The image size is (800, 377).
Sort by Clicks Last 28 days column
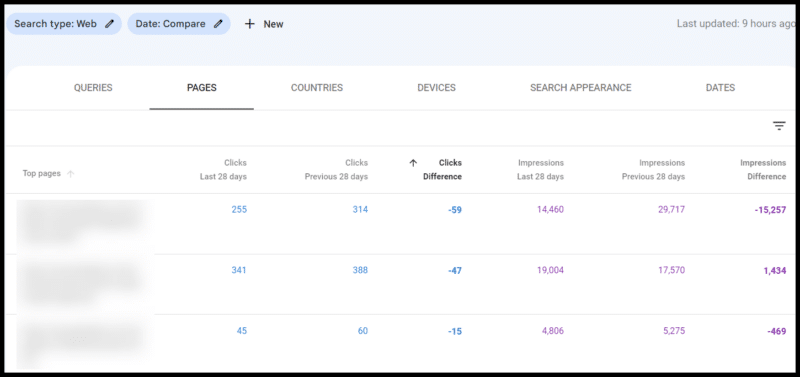coord(223,170)
